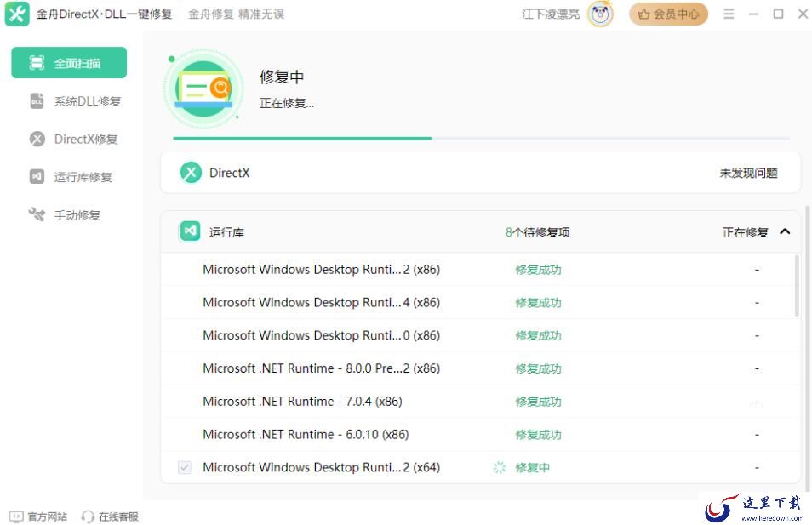
Task: Click the DLL file icon in sidebar
Action: coord(37,101)
